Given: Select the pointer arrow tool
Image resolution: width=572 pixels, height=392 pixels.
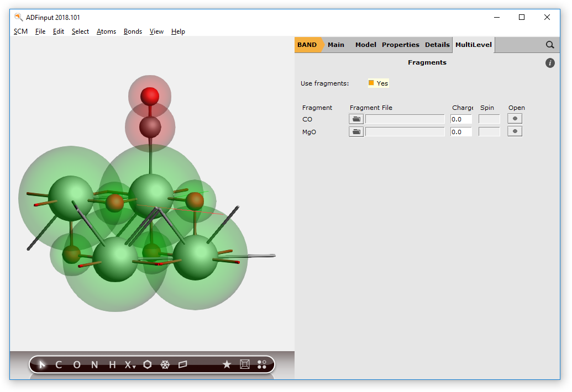Looking at the screenshot, I should pos(42,364).
